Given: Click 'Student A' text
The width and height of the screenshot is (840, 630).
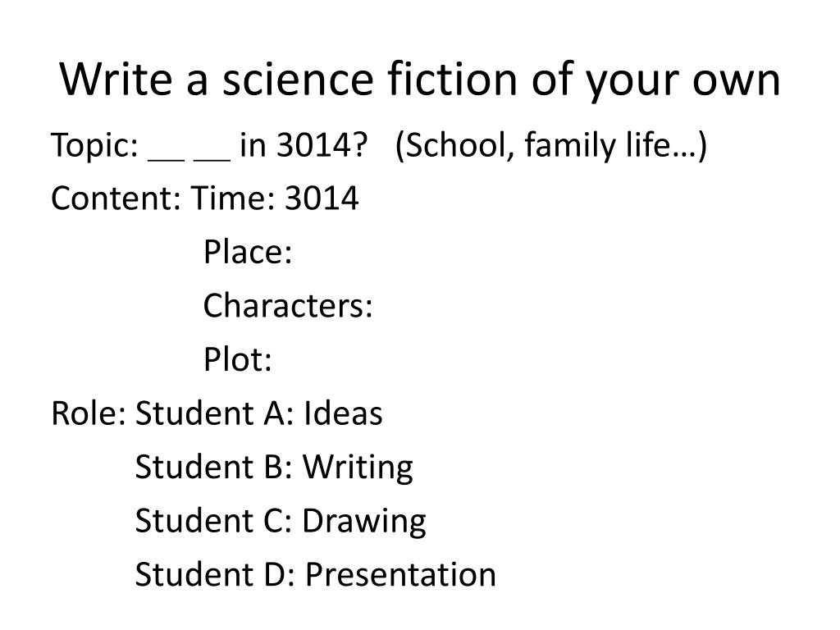Looking at the screenshot, I should coord(214,413).
